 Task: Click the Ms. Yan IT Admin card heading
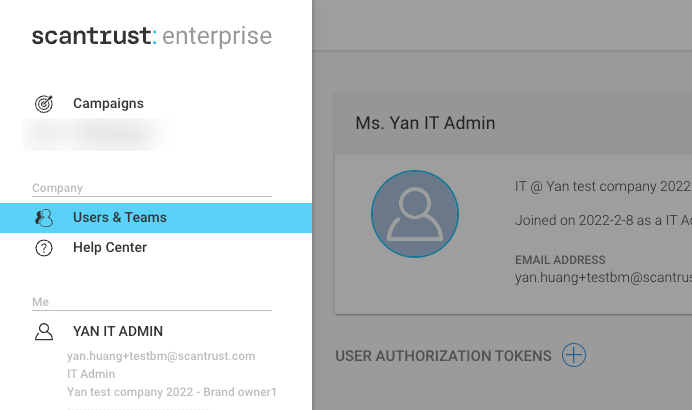(x=425, y=123)
